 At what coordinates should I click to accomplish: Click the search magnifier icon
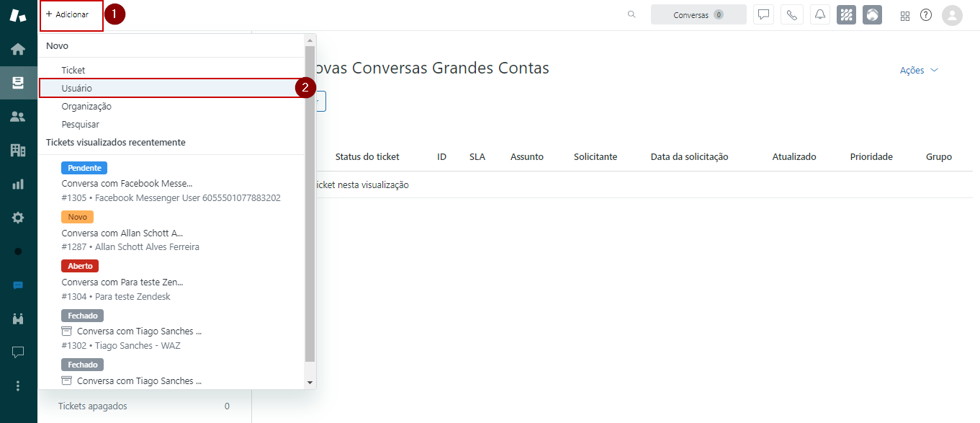[x=631, y=14]
